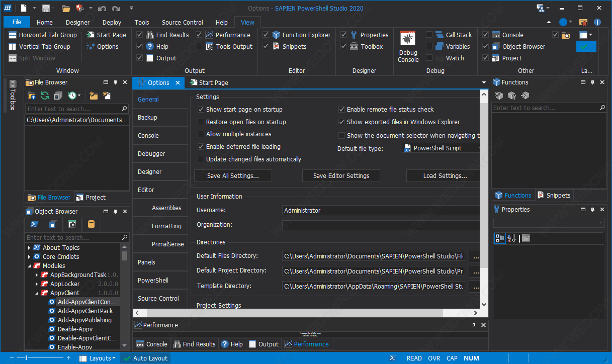Image resolution: width=612 pixels, height=364 pixels.
Task: Click Auto Layout in the status bar
Action: 145,358
